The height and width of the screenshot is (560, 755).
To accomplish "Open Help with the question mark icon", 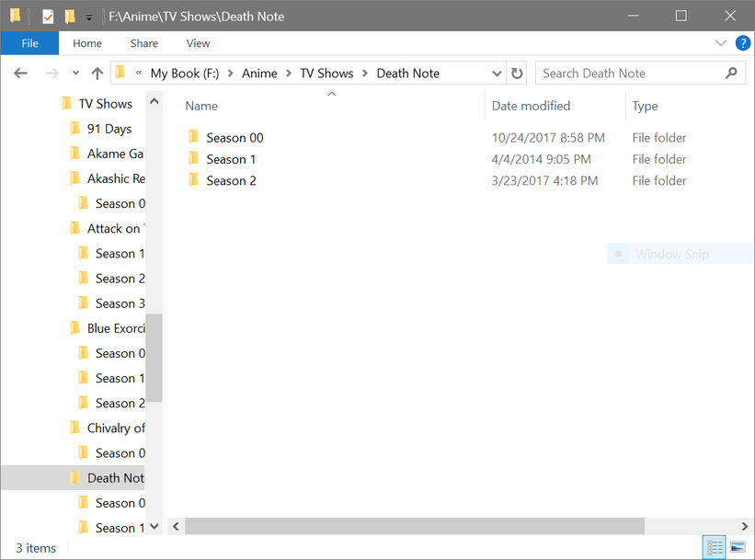I will (x=743, y=43).
